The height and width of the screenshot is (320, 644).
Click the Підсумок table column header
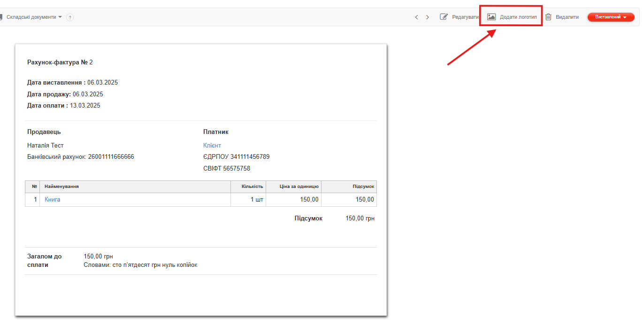pos(363,187)
